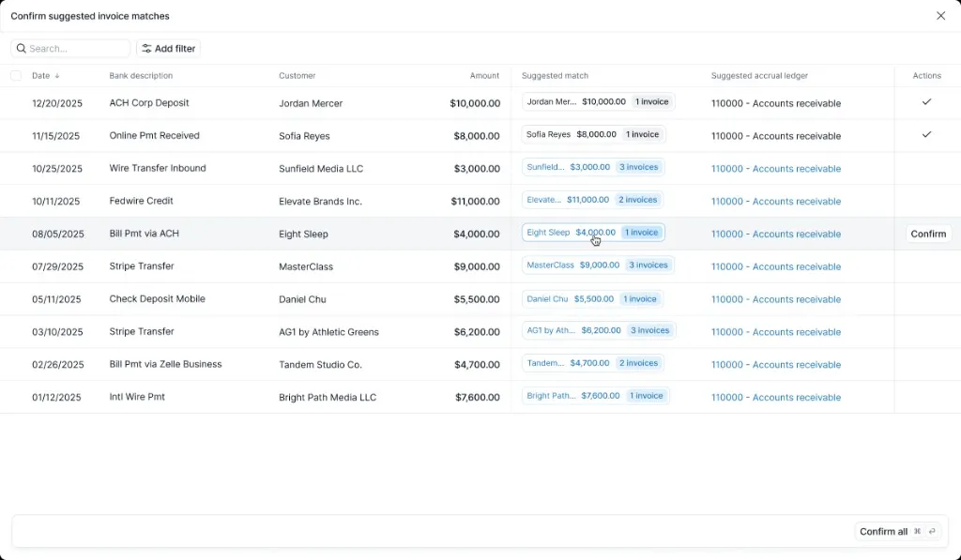Click ledger link for Sunfield Media row
Image resolution: width=961 pixels, height=560 pixels.
(x=776, y=169)
